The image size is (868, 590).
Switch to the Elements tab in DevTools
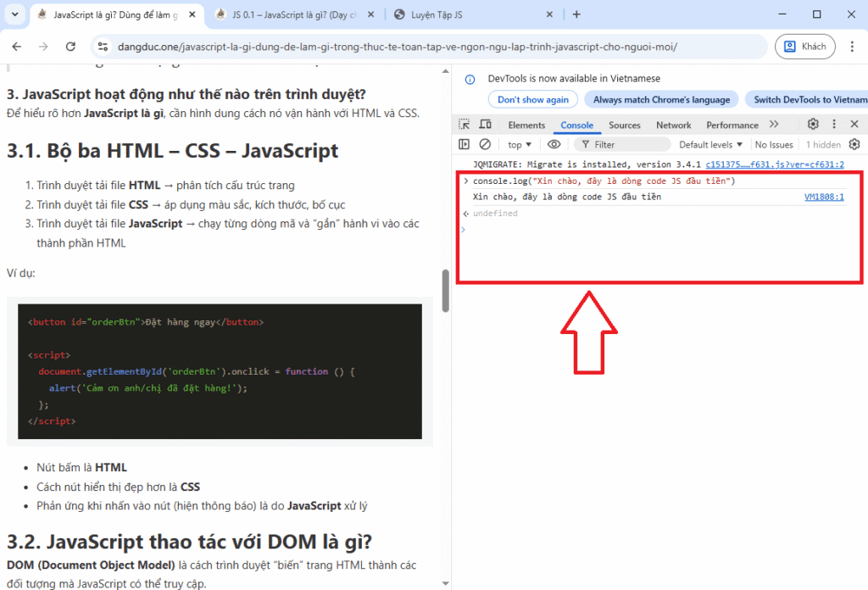click(x=526, y=125)
